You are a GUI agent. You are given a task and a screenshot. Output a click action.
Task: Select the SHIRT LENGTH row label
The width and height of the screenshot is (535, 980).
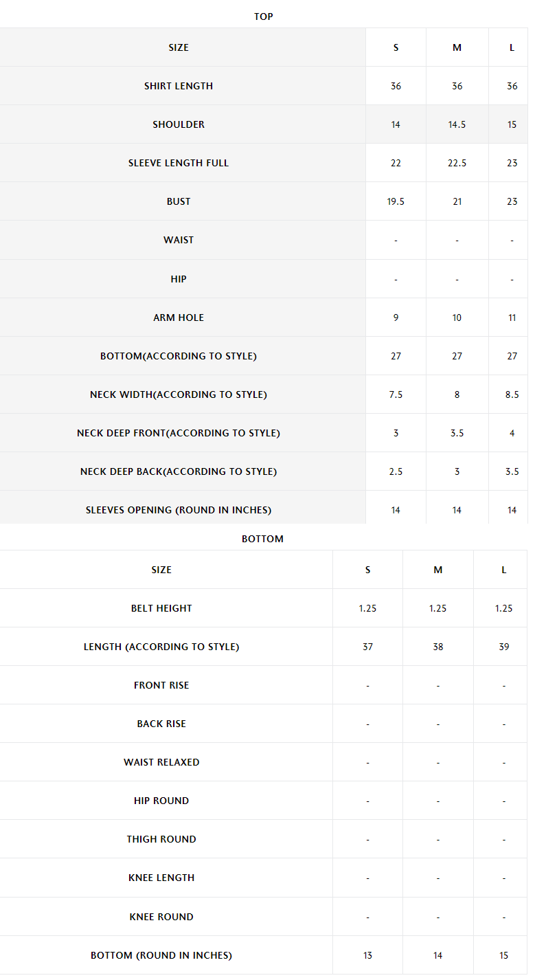179,86
